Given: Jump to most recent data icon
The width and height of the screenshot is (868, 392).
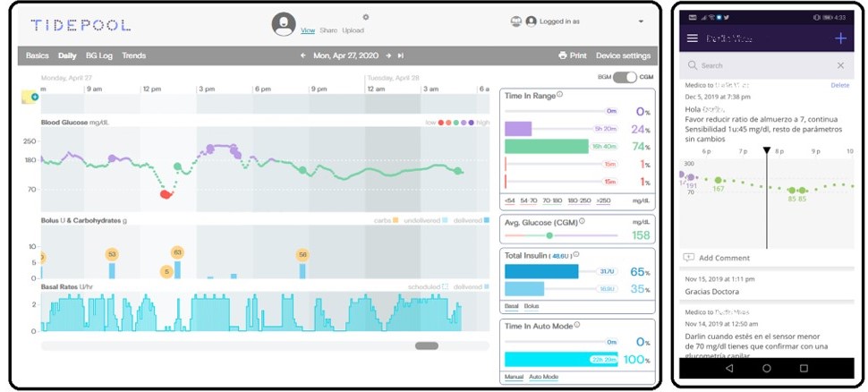Looking at the screenshot, I should (x=401, y=55).
